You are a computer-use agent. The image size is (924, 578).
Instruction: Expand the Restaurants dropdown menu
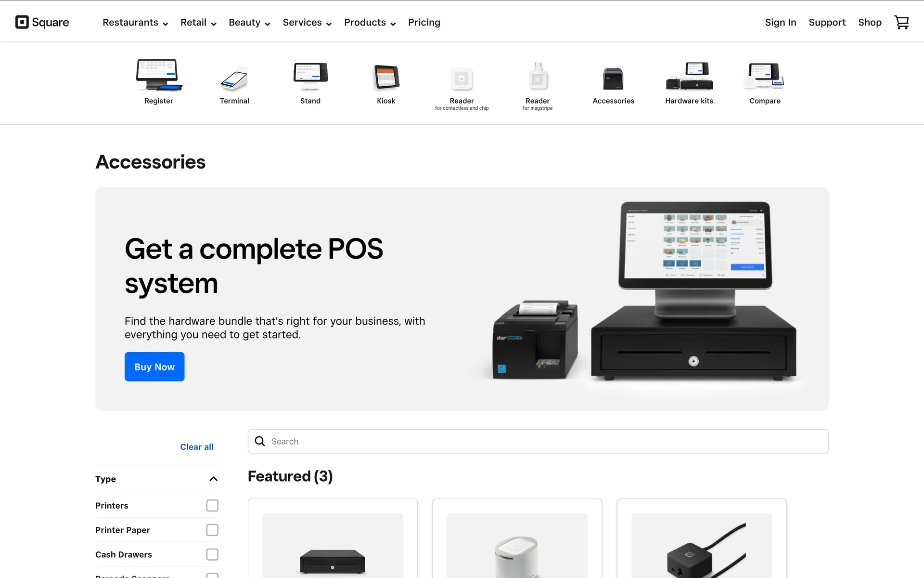coord(135,23)
